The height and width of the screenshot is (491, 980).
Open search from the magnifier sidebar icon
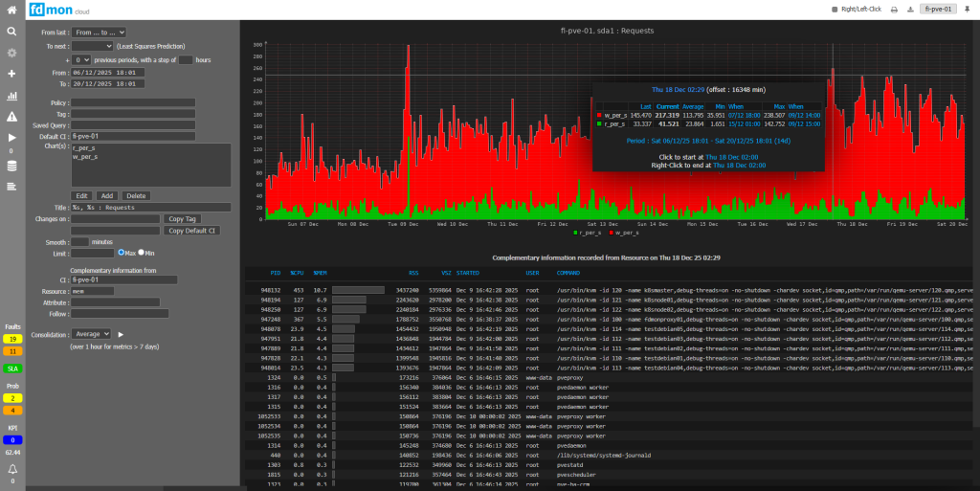click(11, 31)
